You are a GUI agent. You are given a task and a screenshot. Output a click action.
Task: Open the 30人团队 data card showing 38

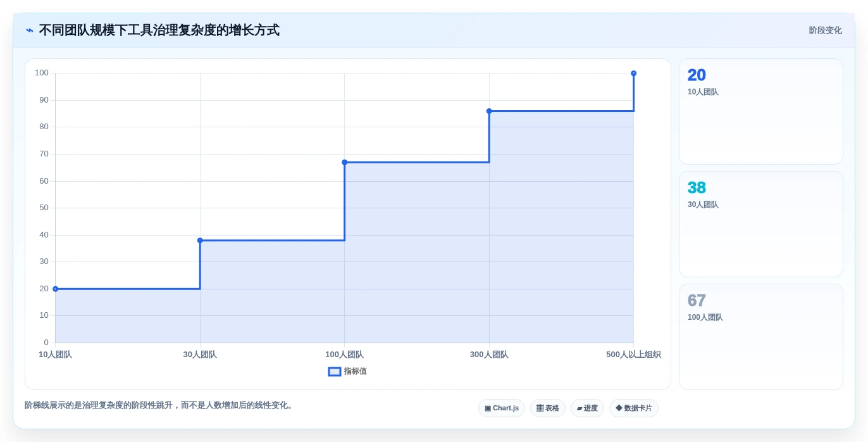tap(761, 224)
